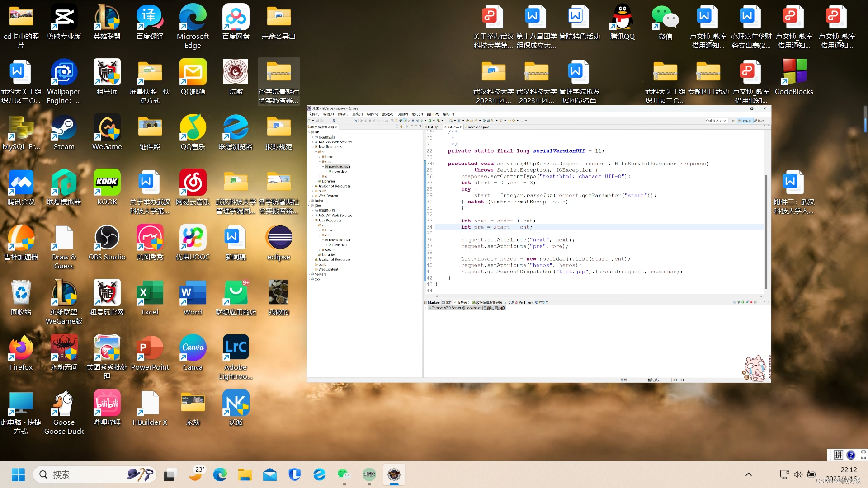
Task: Open the Run button dropdown arrow
Action: 434,121
